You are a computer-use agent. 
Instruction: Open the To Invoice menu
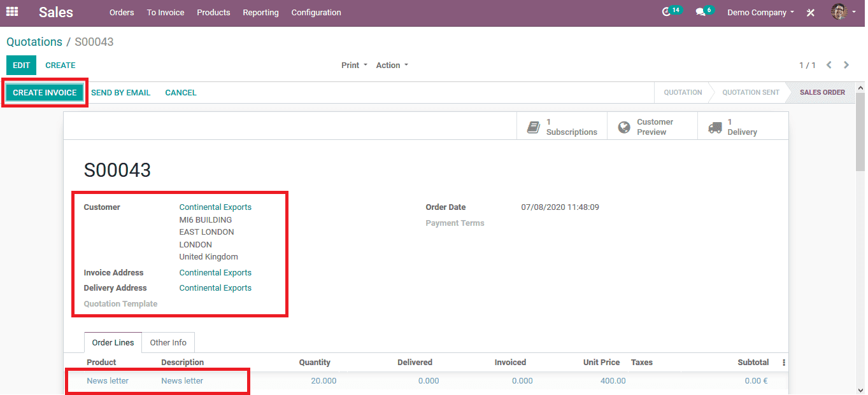pyautogui.click(x=166, y=12)
